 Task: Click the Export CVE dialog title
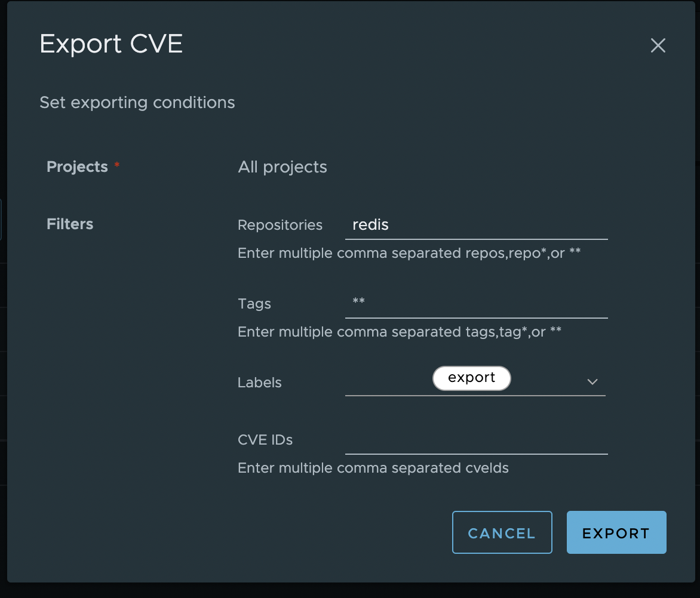110,44
